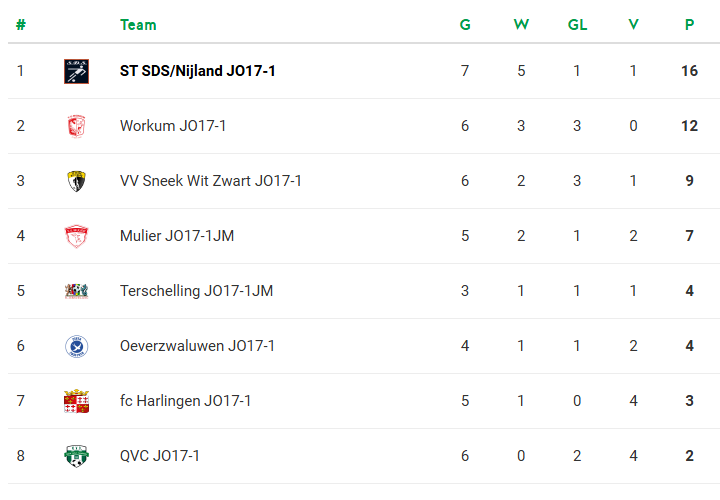Select the VV Sneek Wit Zwart JO17-1 team
The width and height of the screenshot is (720, 500).
[210, 181]
